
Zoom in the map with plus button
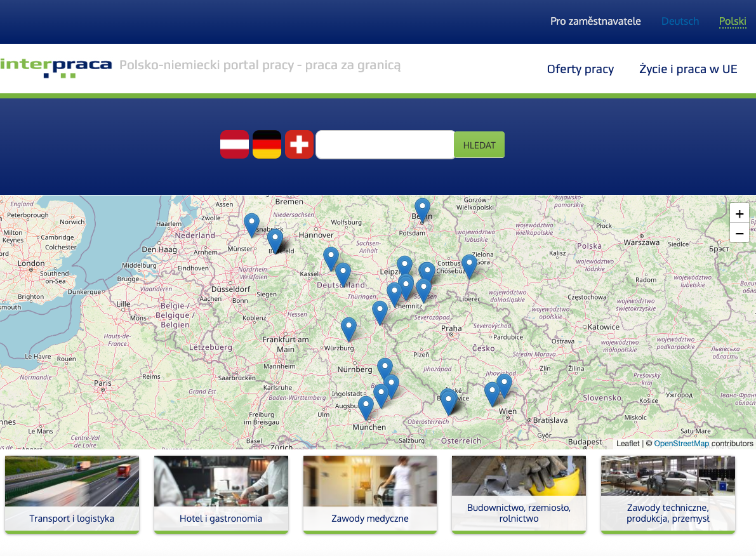point(739,214)
